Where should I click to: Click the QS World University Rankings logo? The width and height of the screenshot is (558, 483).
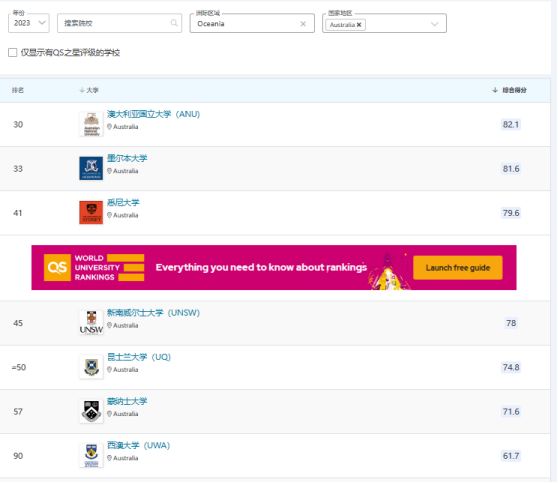94,268
